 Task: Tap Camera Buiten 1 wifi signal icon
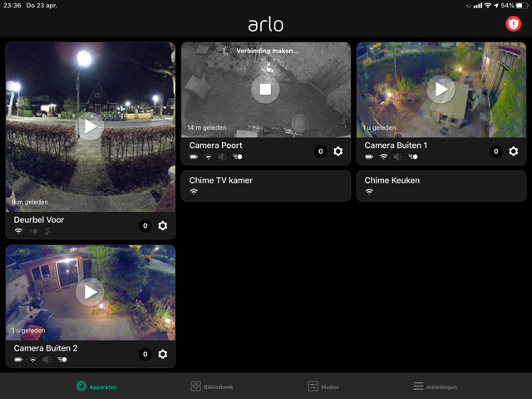tap(384, 157)
